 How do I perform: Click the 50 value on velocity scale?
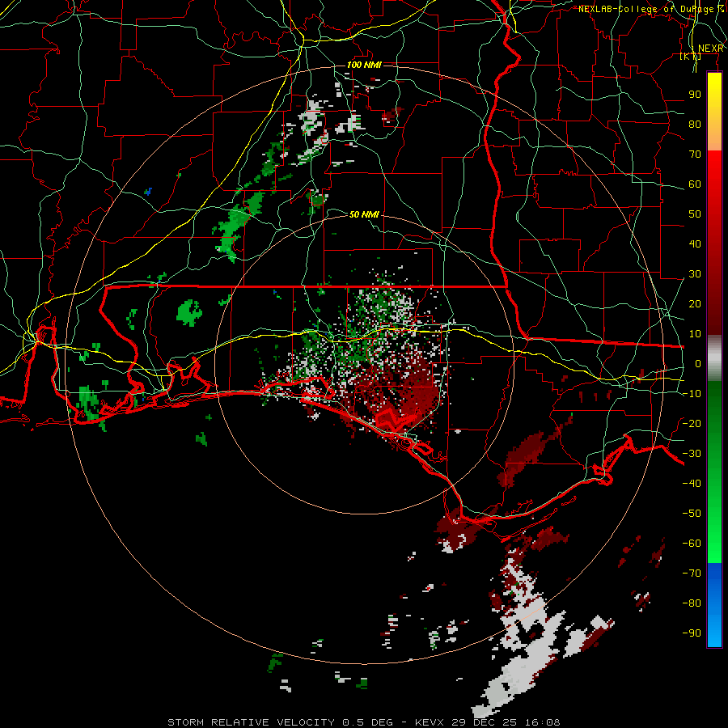[695, 214]
